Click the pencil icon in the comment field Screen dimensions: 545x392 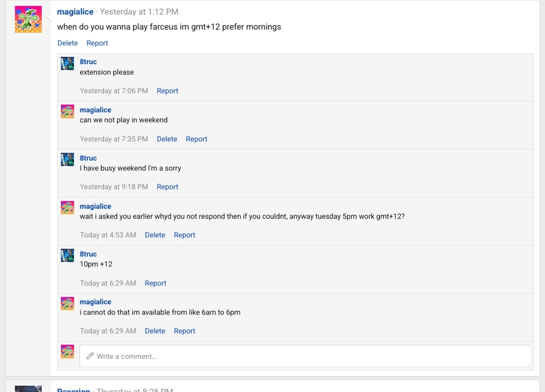pos(90,356)
